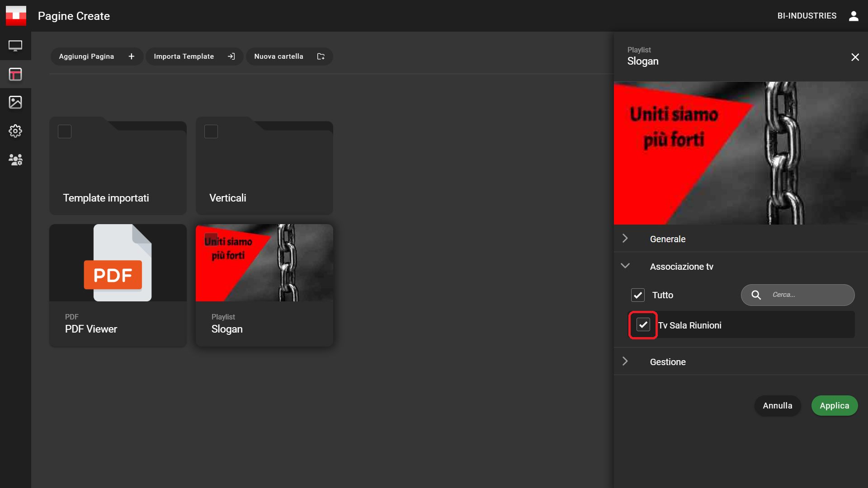
Task: Open the media gallery image icon
Action: [x=15, y=103]
